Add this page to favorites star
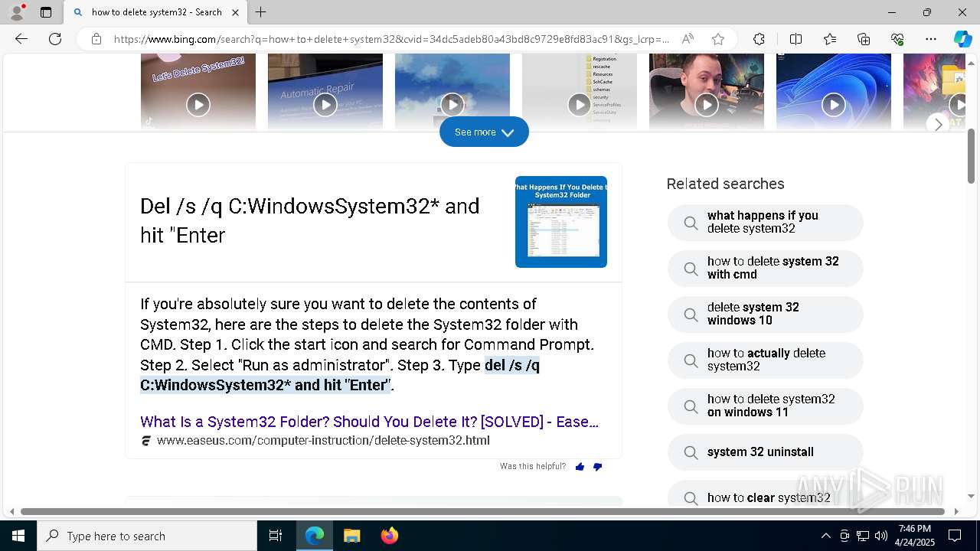980x551 pixels. point(717,39)
